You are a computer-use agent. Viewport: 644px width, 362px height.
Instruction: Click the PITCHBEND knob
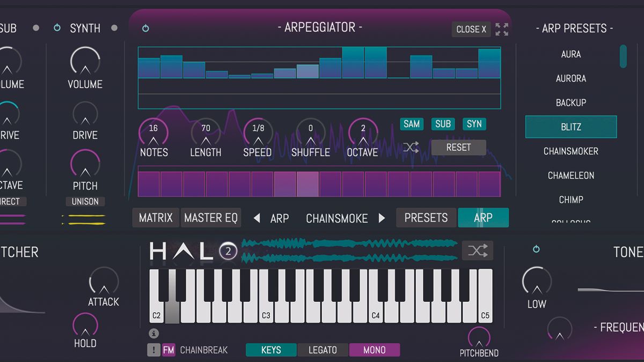[479, 338]
